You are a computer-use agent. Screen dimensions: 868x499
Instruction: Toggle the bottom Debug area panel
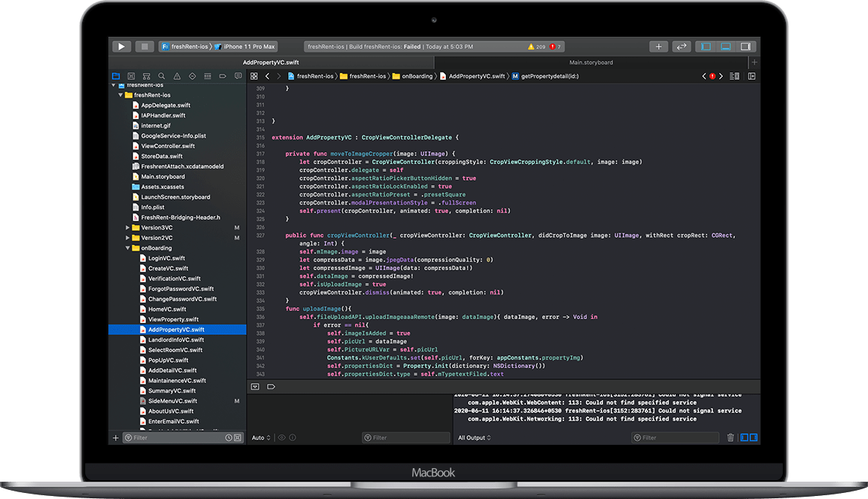(x=726, y=47)
